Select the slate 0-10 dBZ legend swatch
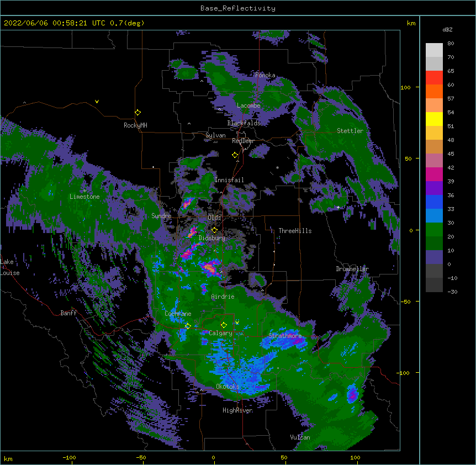Image resolution: width=476 pixels, height=465 pixels. (434, 257)
